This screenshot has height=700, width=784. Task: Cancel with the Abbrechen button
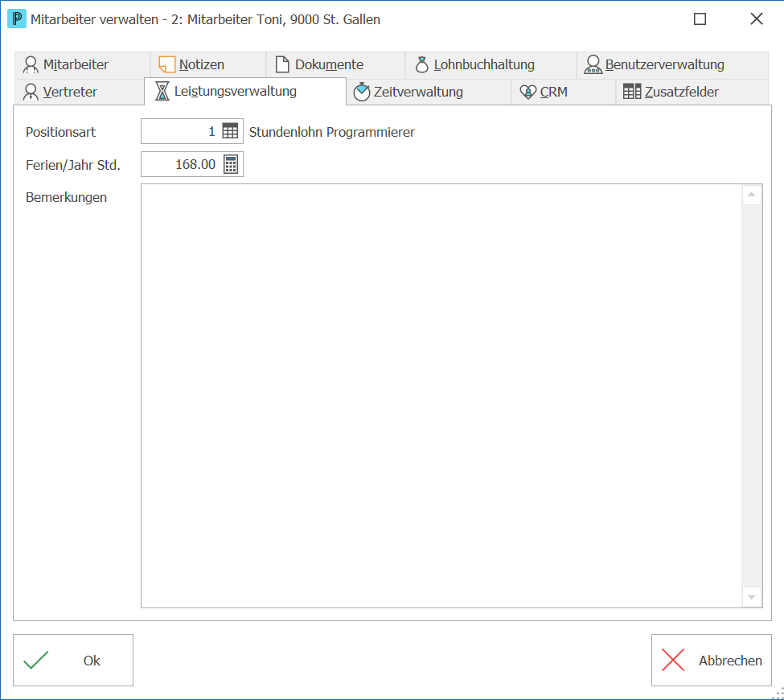(712, 661)
